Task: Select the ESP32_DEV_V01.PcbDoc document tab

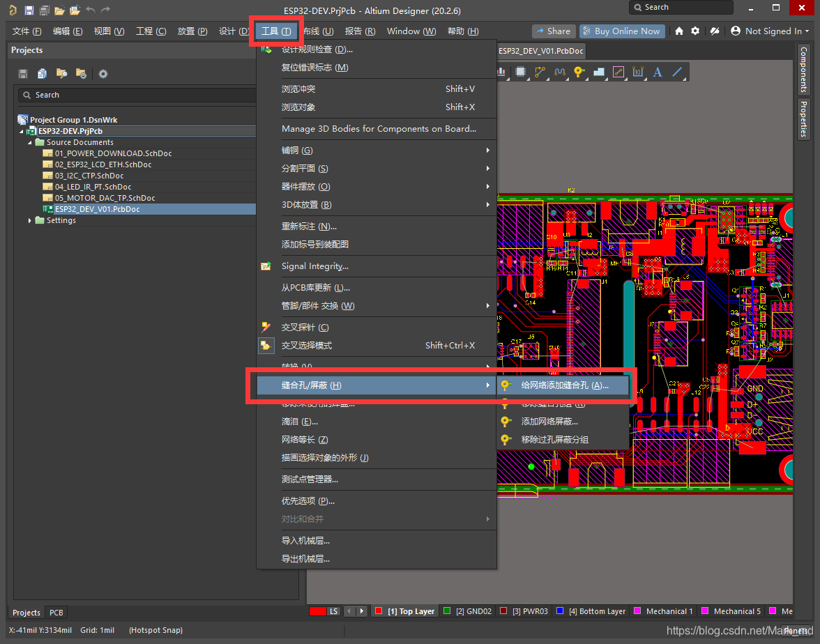Action: [541, 51]
